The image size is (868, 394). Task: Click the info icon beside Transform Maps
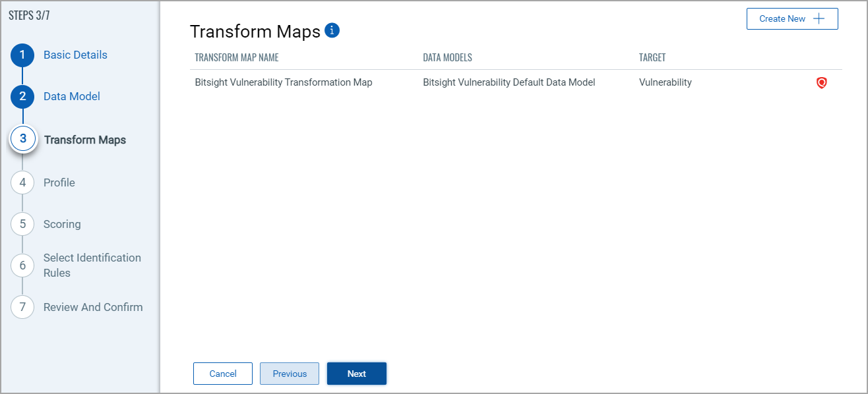[332, 30]
